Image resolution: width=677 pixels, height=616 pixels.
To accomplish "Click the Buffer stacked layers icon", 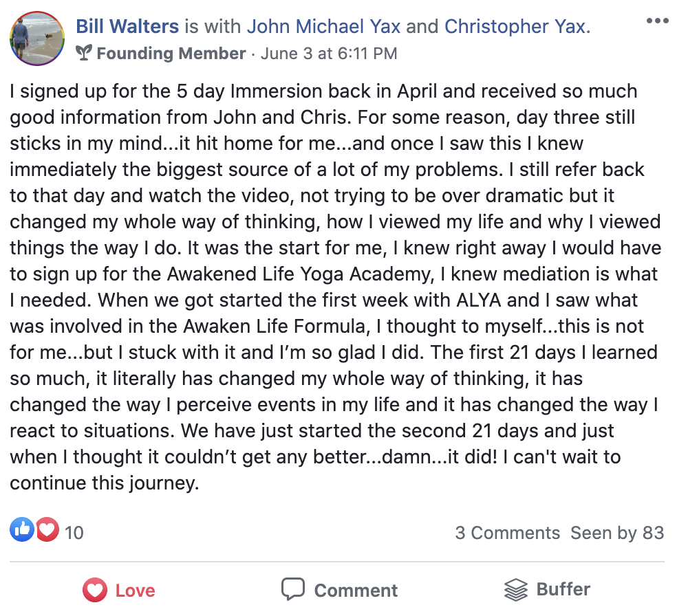I will [516, 589].
